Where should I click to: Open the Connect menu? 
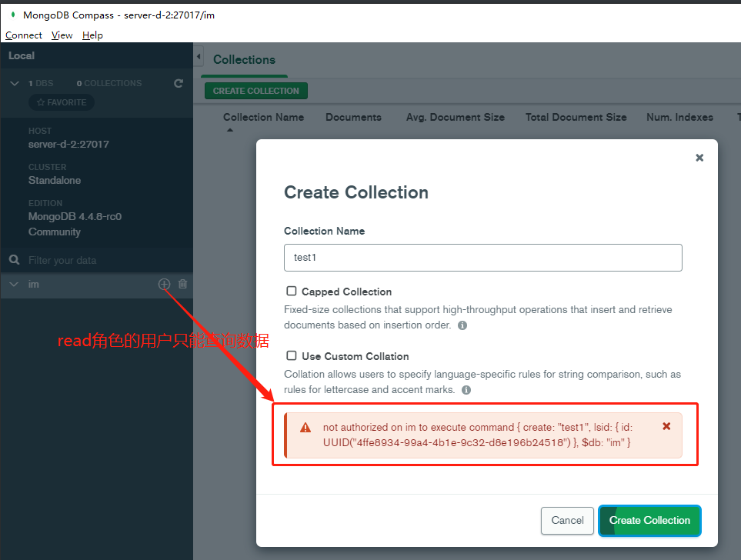point(23,35)
